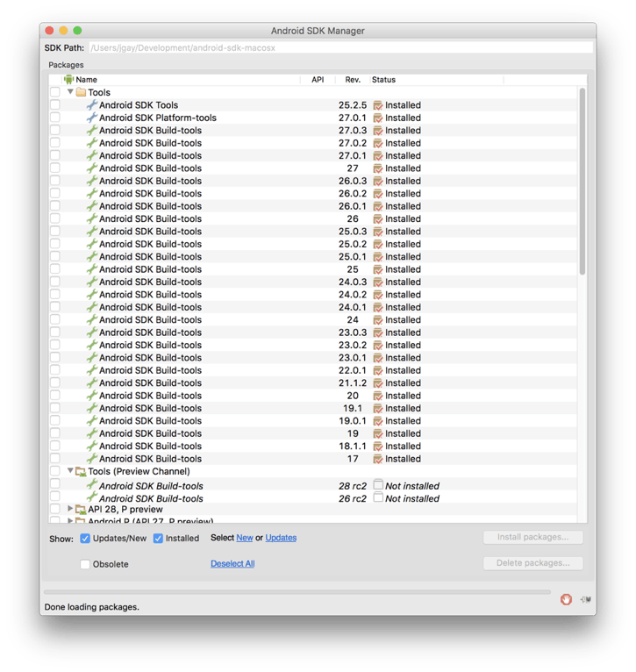Click the red stop-loading icon in status bar
Image resolution: width=636 pixels, height=672 pixels.
566,599
